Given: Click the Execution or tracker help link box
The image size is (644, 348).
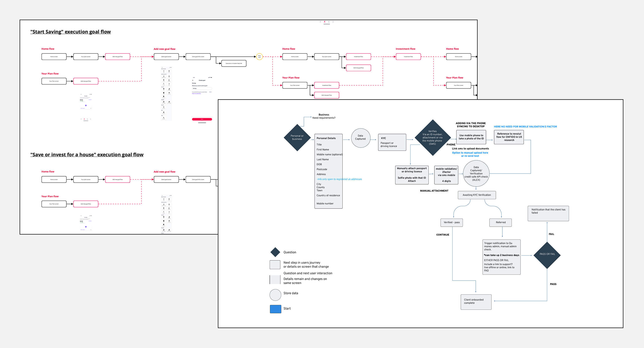Looking at the screenshot, I should (234, 63).
